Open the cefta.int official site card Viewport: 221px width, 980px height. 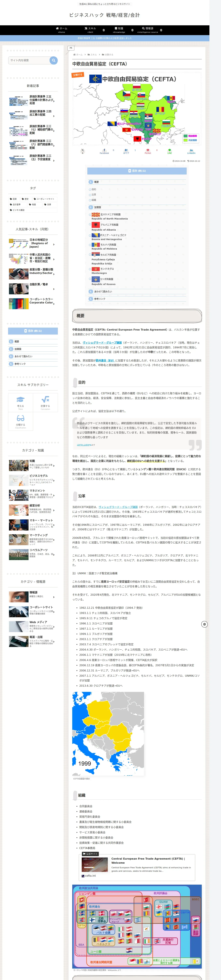pos(137,868)
